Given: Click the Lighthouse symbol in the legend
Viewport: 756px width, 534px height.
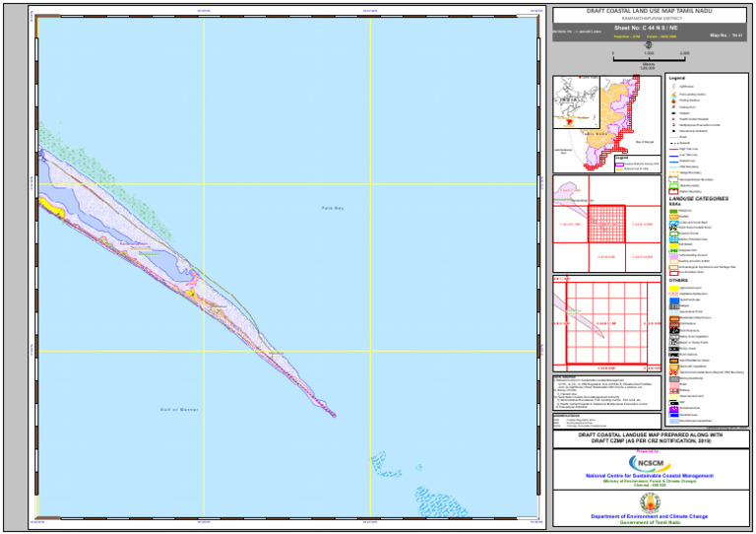Looking at the screenshot, I should pyautogui.click(x=673, y=87).
